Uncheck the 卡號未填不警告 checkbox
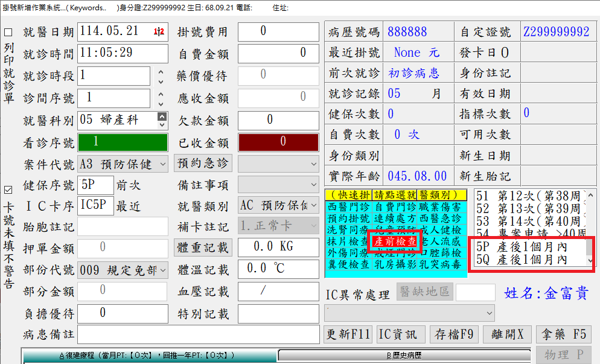 point(8,189)
